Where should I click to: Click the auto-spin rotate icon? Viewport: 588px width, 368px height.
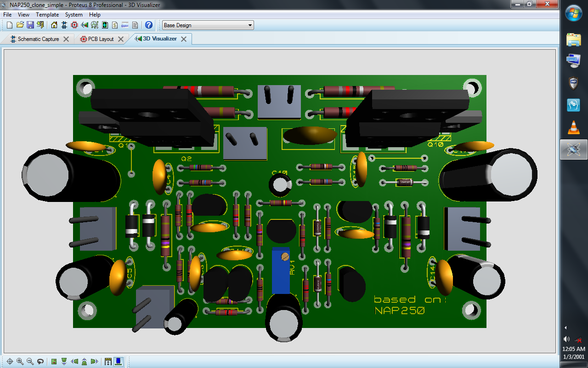coord(40,362)
